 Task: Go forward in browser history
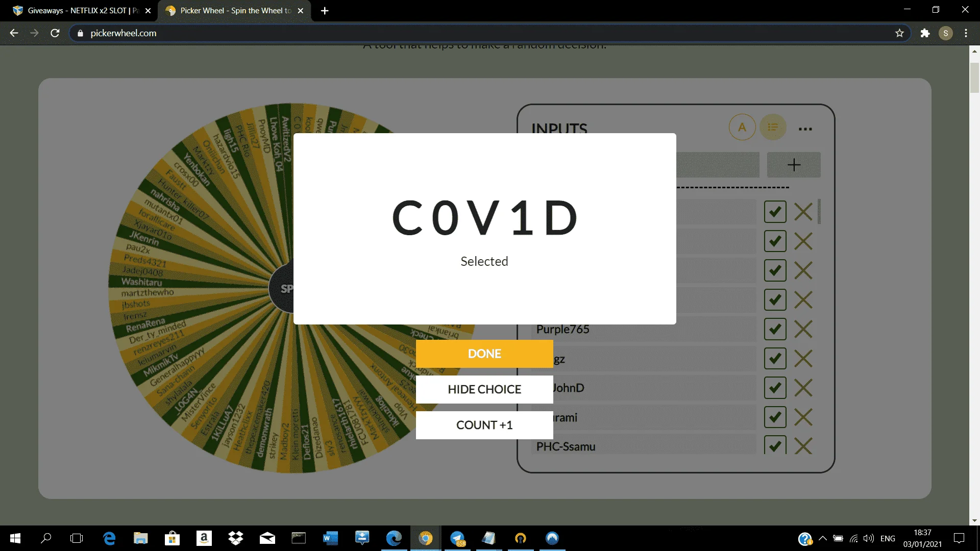pos(34,33)
